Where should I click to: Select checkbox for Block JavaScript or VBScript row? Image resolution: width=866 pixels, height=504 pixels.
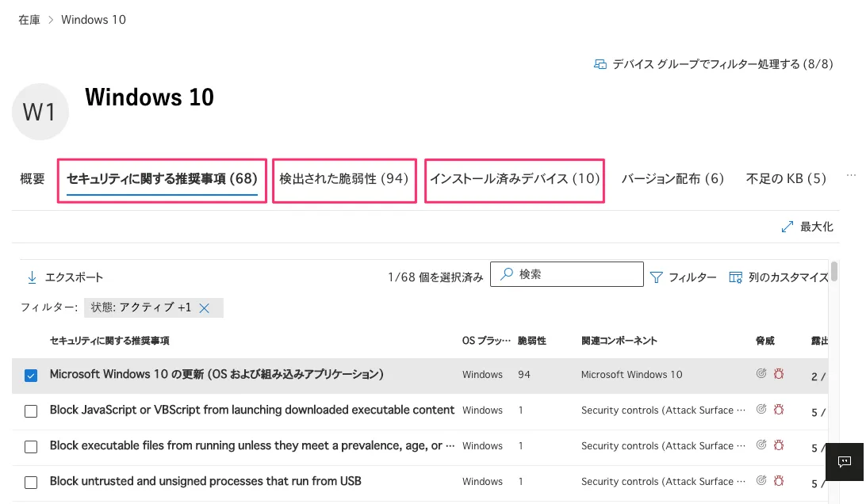tap(31, 411)
